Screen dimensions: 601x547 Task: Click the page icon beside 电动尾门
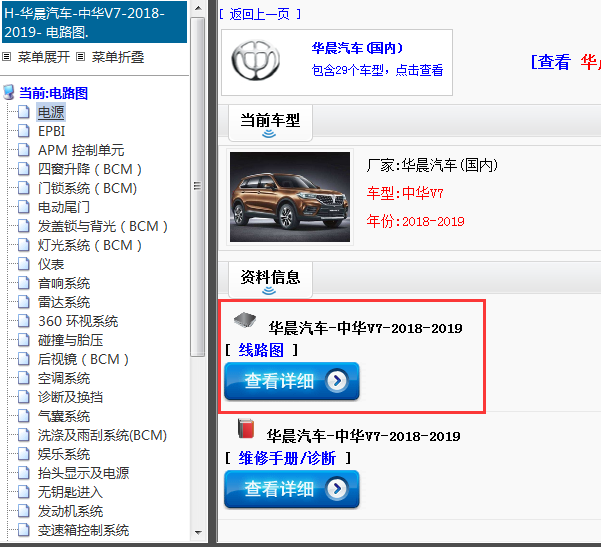pos(24,207)
